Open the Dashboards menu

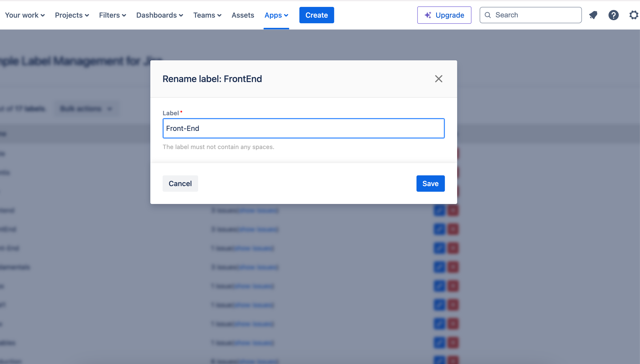tap(160, 15)
